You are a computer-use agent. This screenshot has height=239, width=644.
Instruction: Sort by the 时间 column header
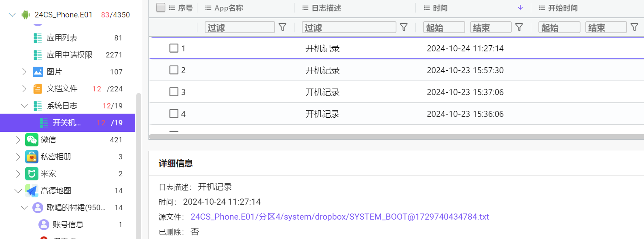click(x=440, y=8)
